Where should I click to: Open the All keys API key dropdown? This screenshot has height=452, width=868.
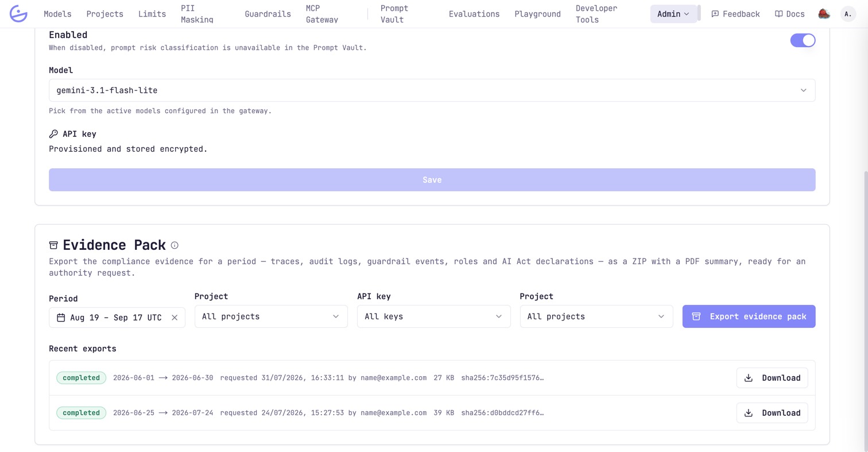coord(433,316)
